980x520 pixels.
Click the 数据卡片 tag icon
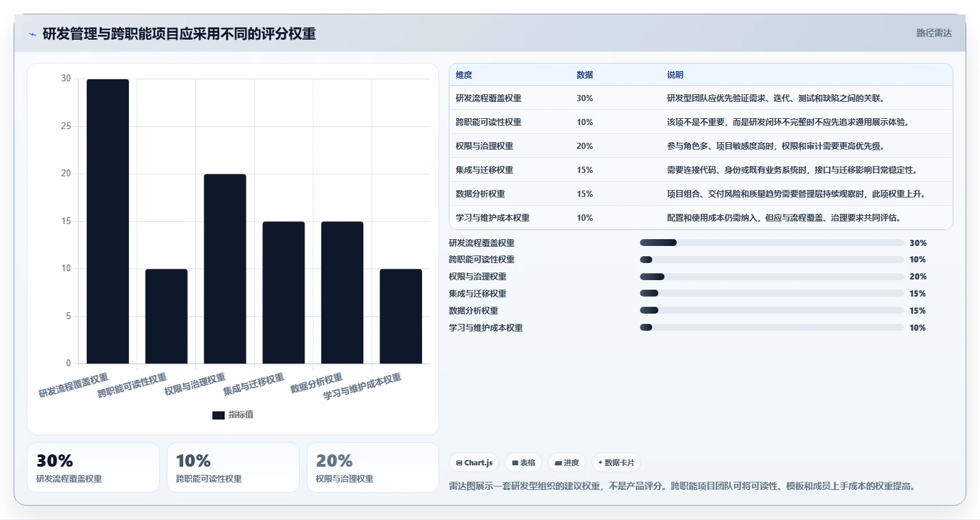pos(600,463)
